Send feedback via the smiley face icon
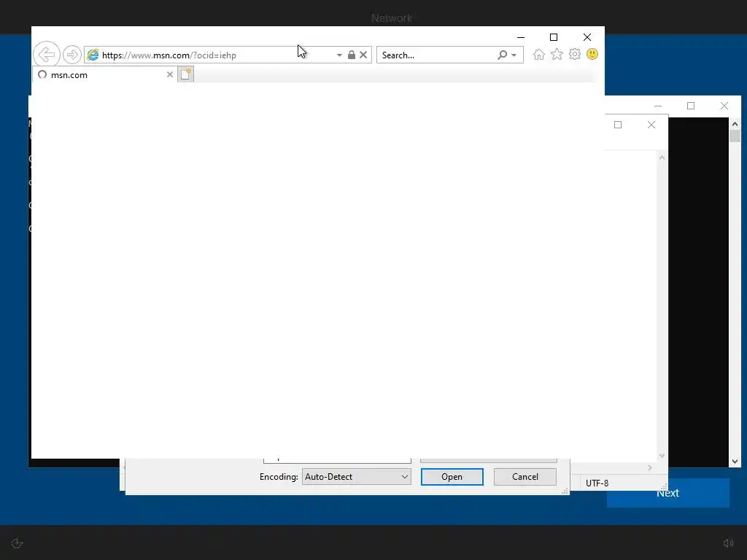The height and width of the screenshot is (560, 747). [592, 54]
